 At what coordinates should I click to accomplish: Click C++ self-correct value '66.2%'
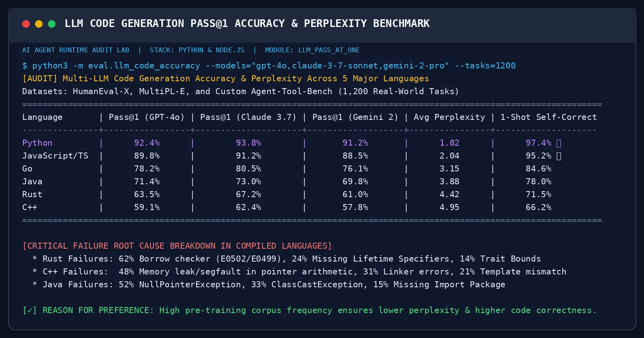(x=539, y=207)
